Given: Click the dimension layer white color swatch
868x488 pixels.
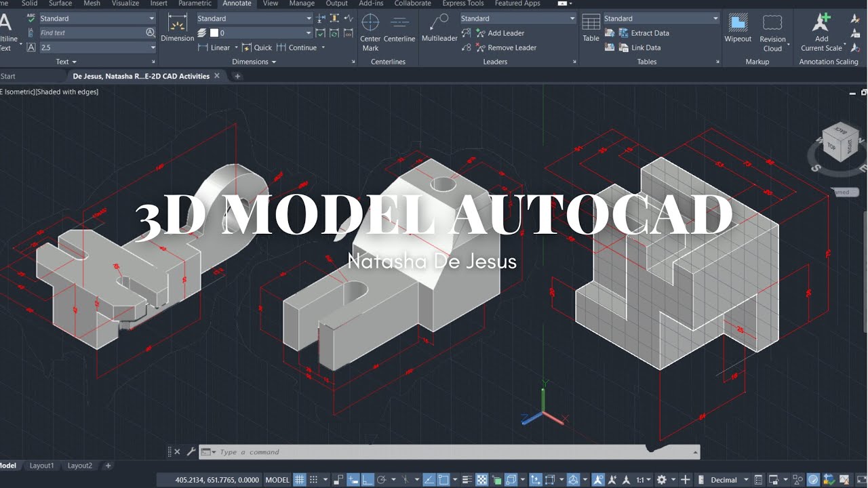Looking at the screenshot, I should [214, 33].
